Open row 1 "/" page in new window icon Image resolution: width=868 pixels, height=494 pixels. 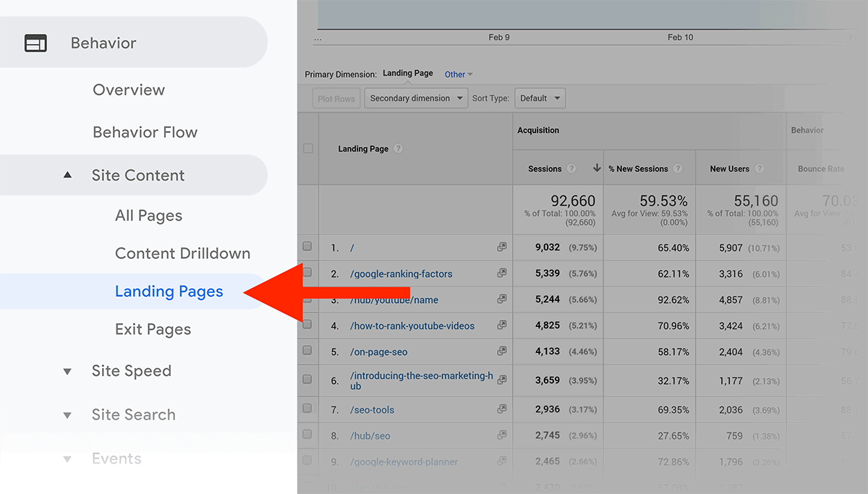click(x=501, y=247)
